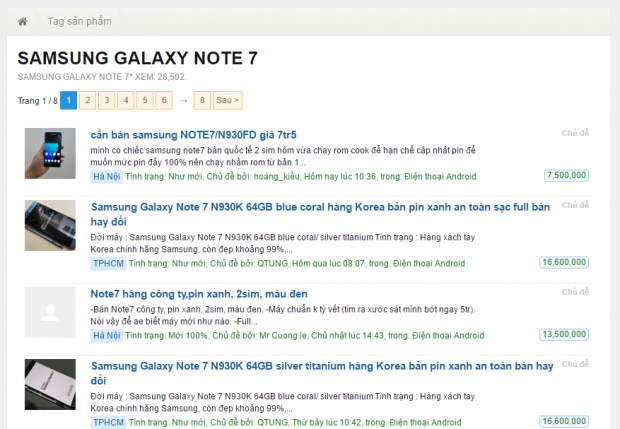Image resolution: width=620 pixels, height=429 pixels.
Task: View blue coral Note 7 thumbnail image
Action: pyautogui.click(x=50, y=225)
